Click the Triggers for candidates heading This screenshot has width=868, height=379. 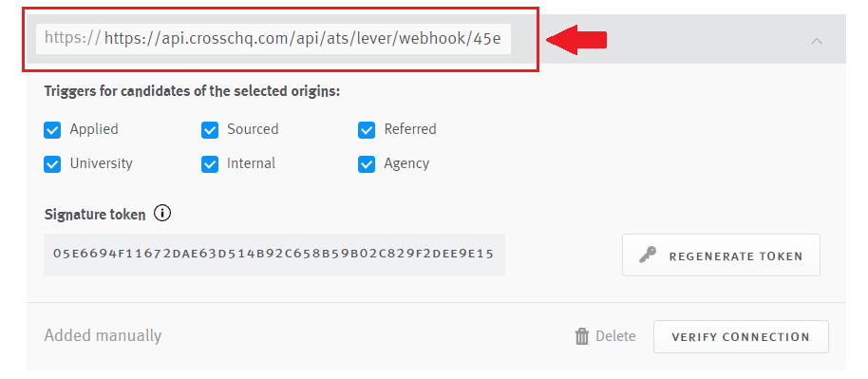pyautogui.click(x=192, y=91)
